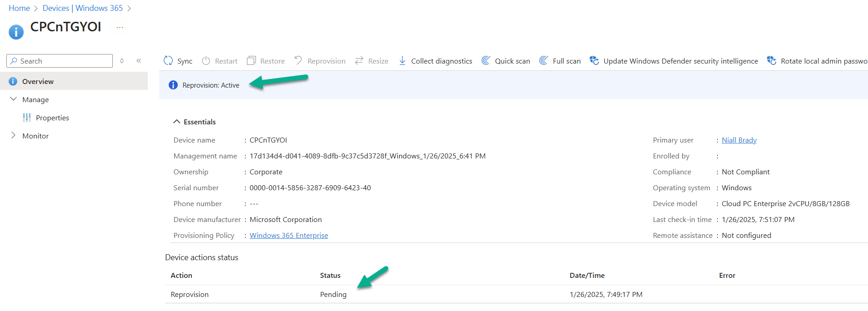Click the Properties sliders icon in sidebar
The image size is (868, 311).
click(27, 118)
